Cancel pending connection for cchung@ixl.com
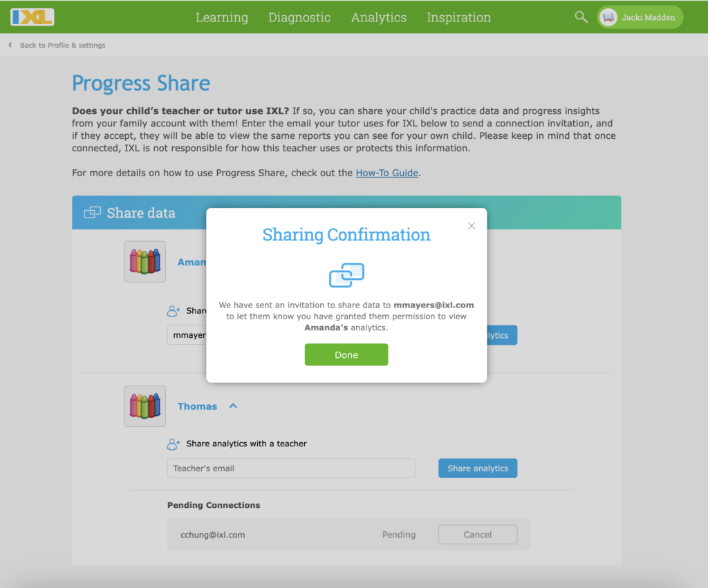708x588 pixels. 478,534
